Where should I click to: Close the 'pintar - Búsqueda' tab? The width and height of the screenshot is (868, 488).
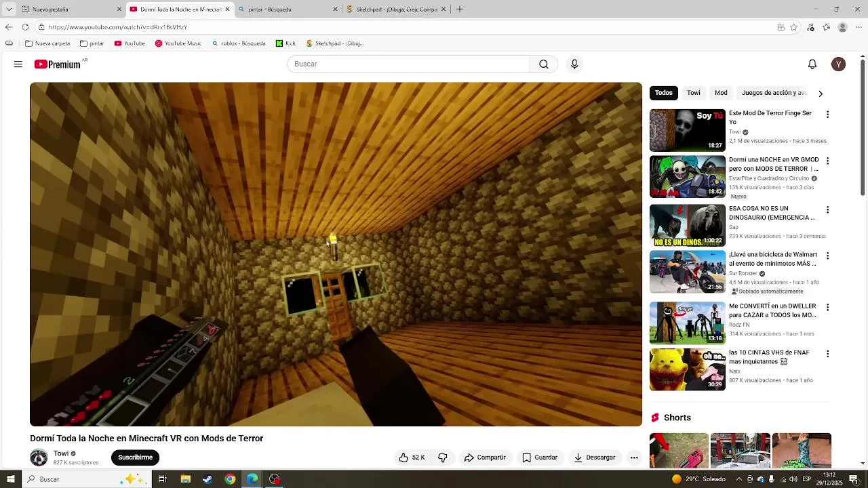pos(335,9)
